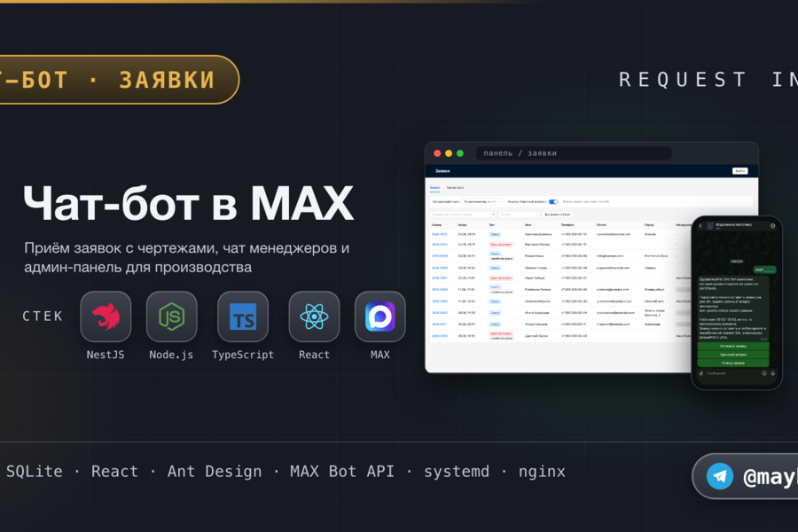Tap the bot avatar in phone chat header
Screen dimensions: 798x532
(x=710, y=225)
